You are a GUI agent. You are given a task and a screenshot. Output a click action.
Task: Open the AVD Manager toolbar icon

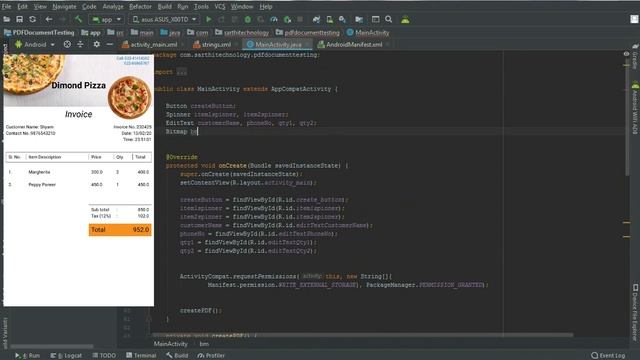[x=329, y=19]
